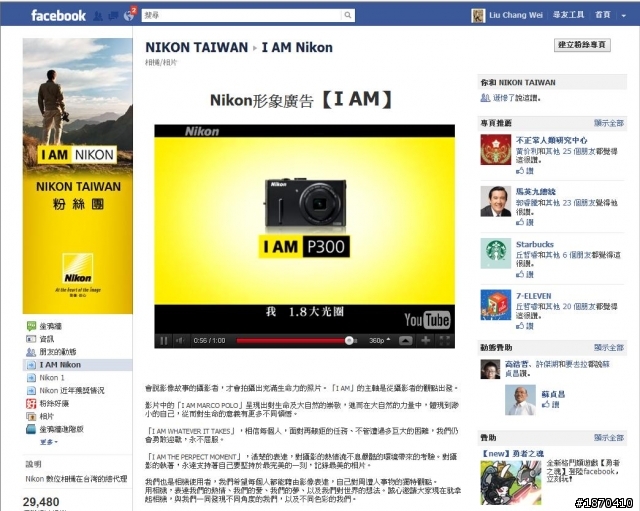Screen dimensions: 640x511
Task: Open the 360p quality dropdown
Action: pyautogui.click(x=380, y=340)
